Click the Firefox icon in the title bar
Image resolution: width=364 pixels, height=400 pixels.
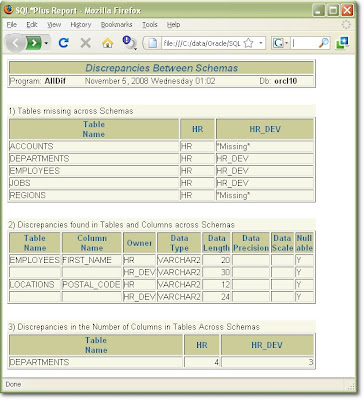pyautogui.click(x=8, y=10)
